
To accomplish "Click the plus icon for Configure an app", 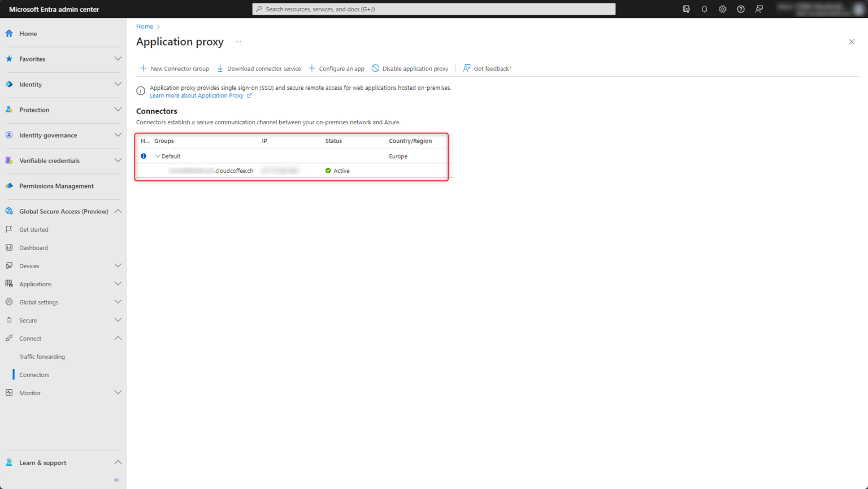I will pos(311,68).
